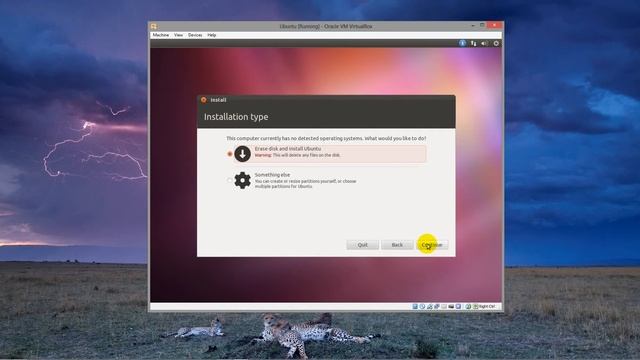
Task: Open the sound volume indicator in Ubuntu panel
Action: click(484, 43)
